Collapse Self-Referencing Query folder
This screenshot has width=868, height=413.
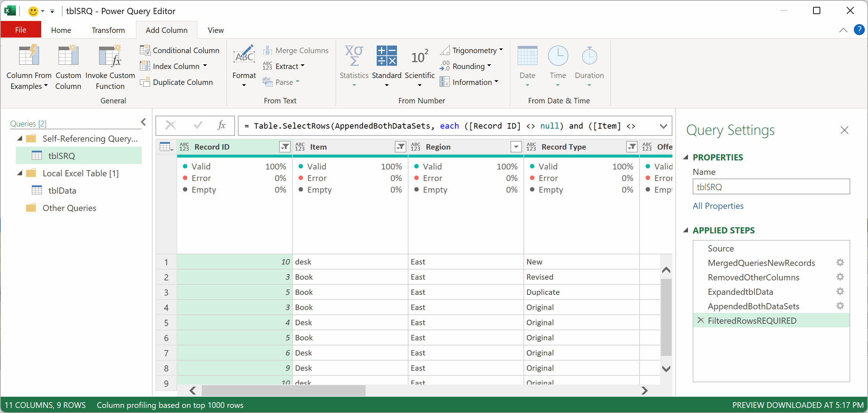tap(20, 138)
